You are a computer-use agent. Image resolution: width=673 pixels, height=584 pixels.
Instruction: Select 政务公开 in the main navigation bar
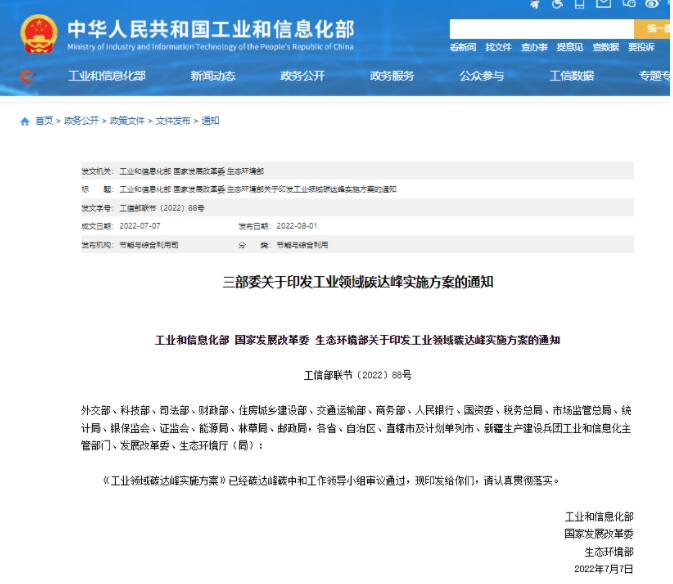[x=302, y=77]
